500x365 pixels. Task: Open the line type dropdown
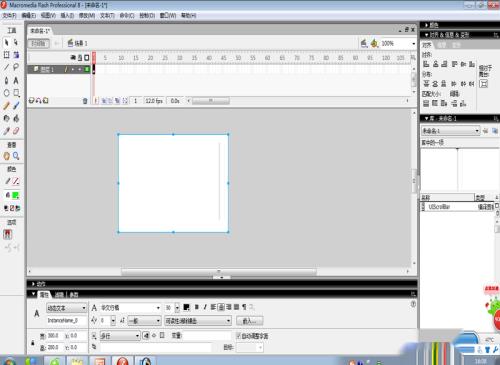[x=120, y=336]
